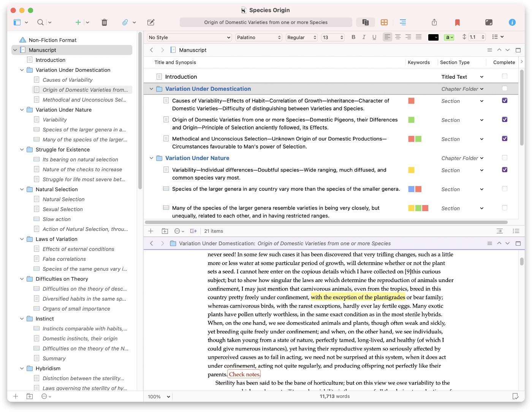Click the trash icon in the toolbar

click(x=104, y=22)
